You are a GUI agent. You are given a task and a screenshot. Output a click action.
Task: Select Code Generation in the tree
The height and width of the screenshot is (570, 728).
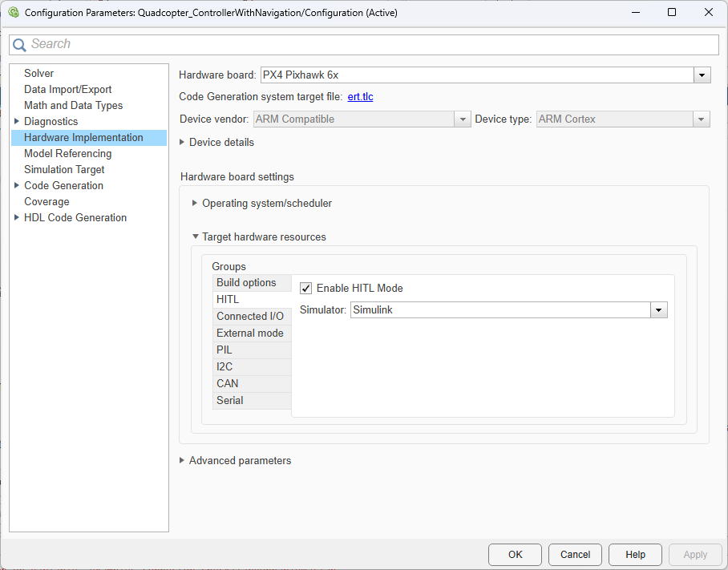[x=63, y=185]
